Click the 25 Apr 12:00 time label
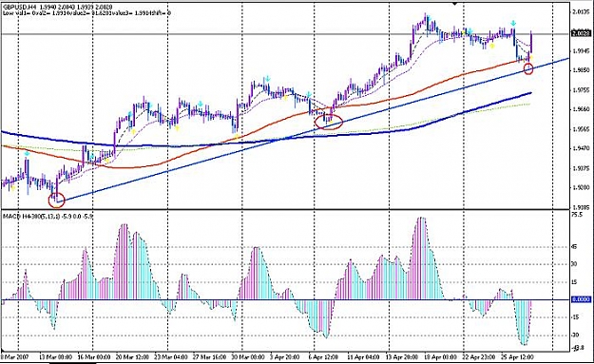Viewport: 594px width, 364px height. [x=517, y=357]
